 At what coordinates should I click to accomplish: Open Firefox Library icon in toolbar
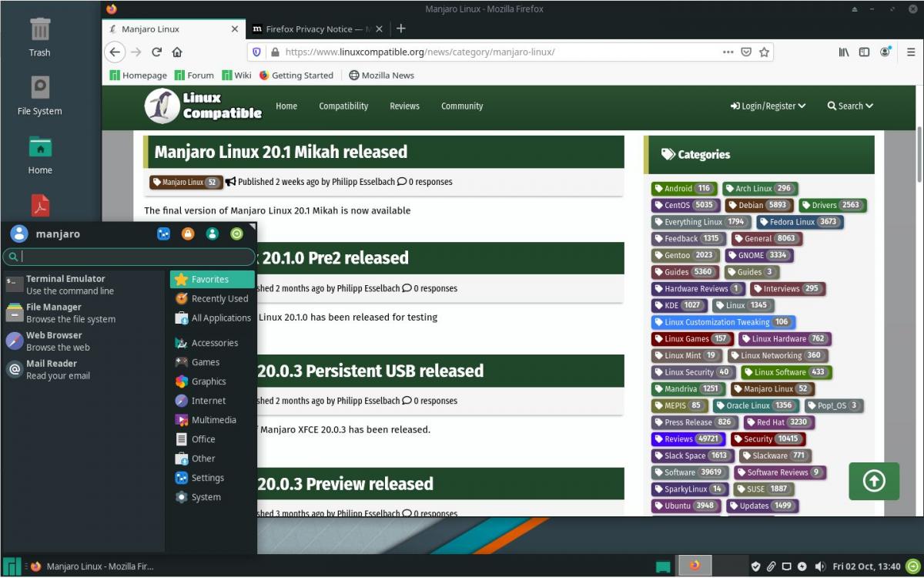click(844, 52)
